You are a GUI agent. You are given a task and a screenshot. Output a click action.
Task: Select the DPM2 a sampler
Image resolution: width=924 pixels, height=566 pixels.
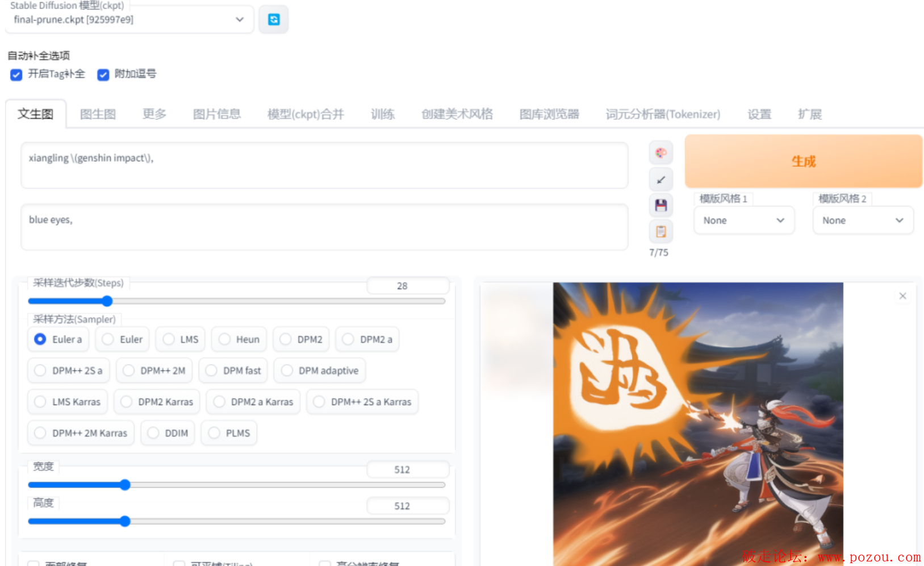click(367, 339)
